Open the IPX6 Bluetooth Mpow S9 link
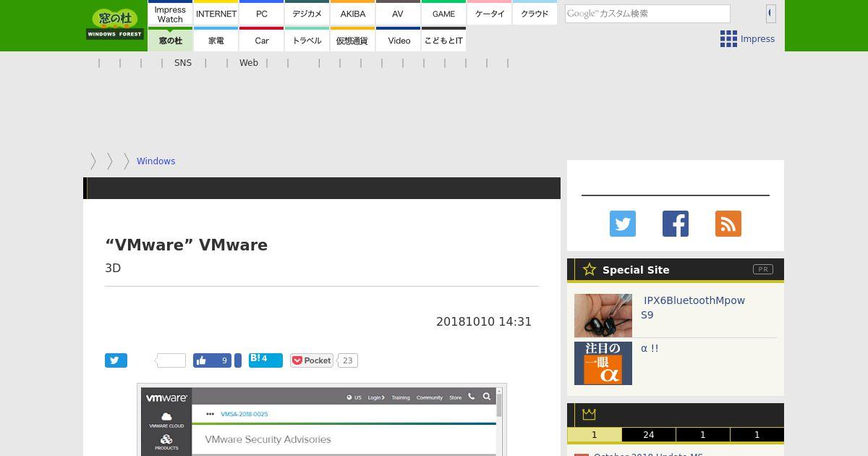 693,308
